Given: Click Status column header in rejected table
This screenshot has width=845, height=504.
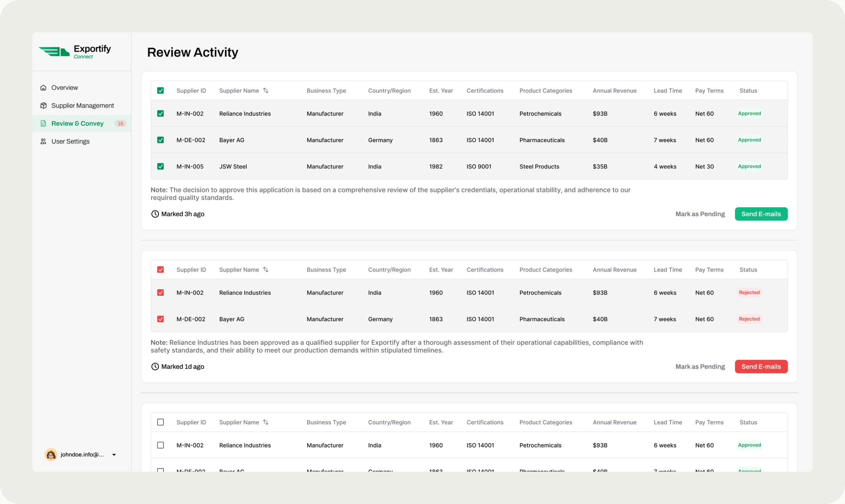Looking at the screenshot, I should click(x=748, y=270).
